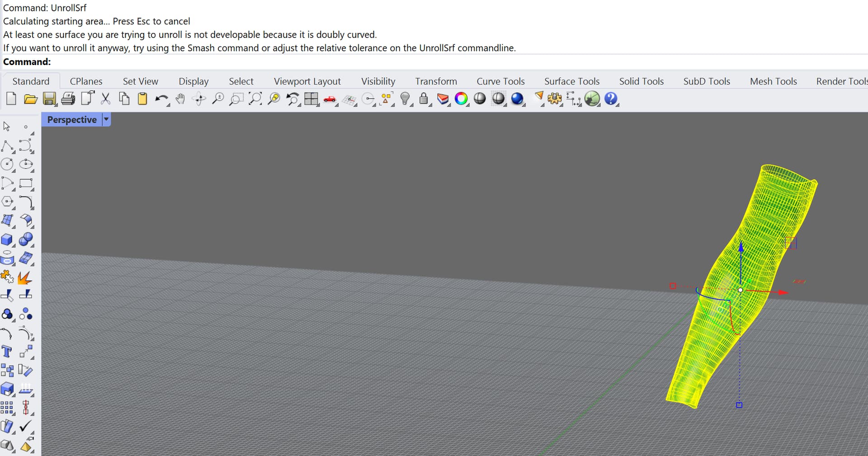Click the color wheel Properties icon
This screenshot has width=868, height=456.
[461, 99]
